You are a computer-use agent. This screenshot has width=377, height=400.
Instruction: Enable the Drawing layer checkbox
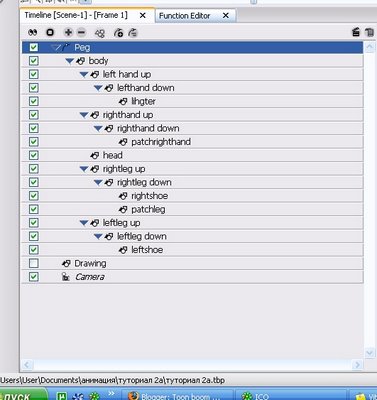(34, 263)
